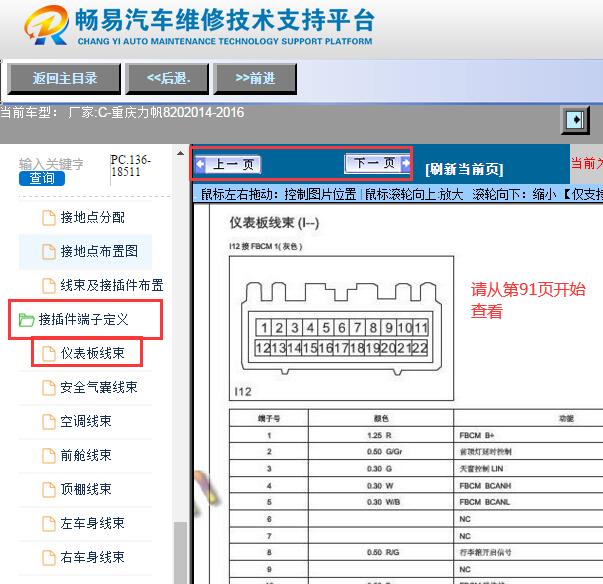Open the previous page with 上一页

228,164
